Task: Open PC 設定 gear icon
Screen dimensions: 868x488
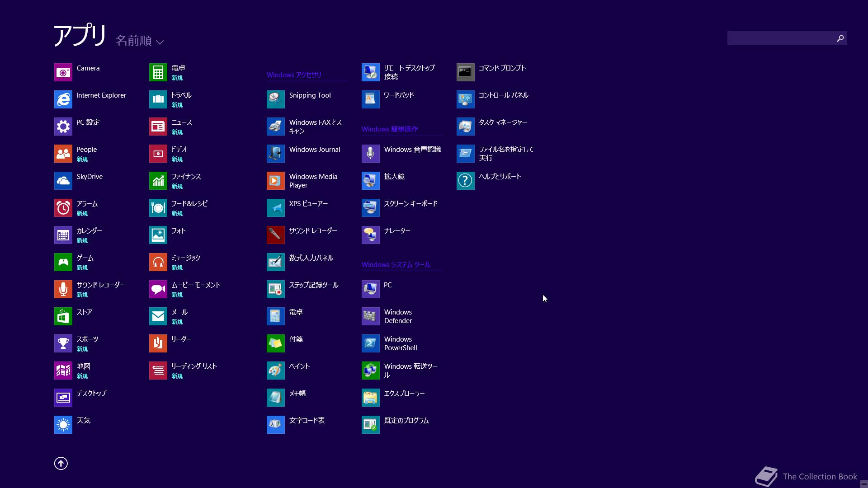Action: pyautogui.click(x=63, y=127)
